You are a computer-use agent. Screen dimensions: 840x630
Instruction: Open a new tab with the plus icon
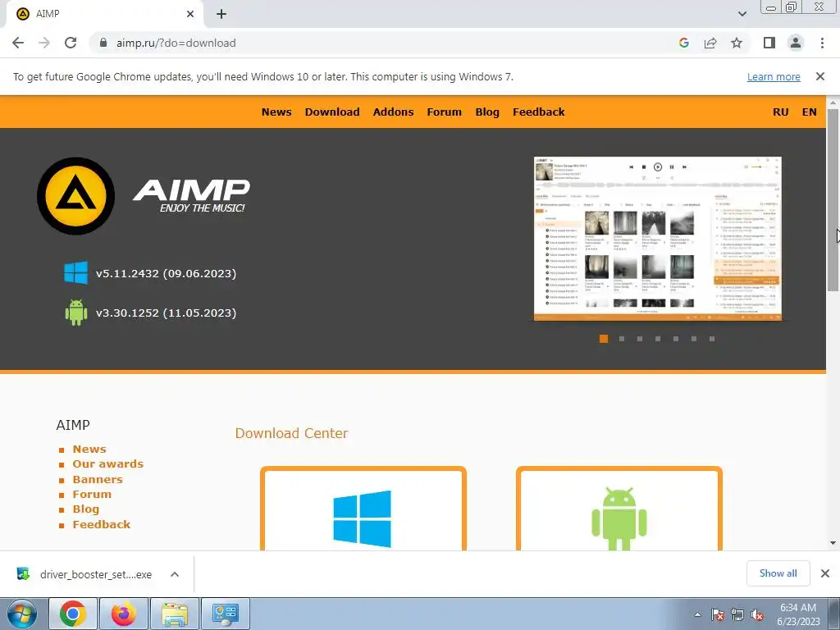[221, 14]
